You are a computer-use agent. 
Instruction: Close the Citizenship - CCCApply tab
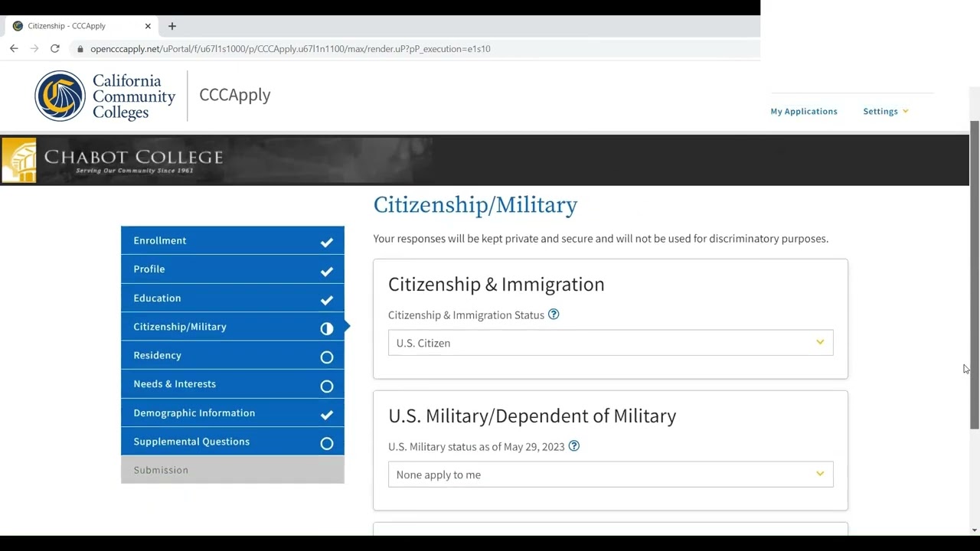(x=148, y=26)
